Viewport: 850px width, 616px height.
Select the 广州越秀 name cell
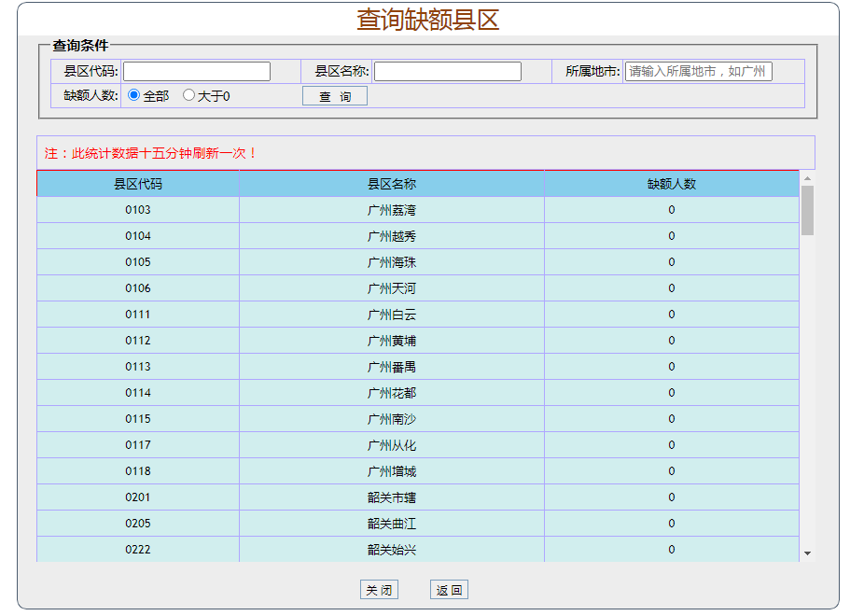pos(391,236)
